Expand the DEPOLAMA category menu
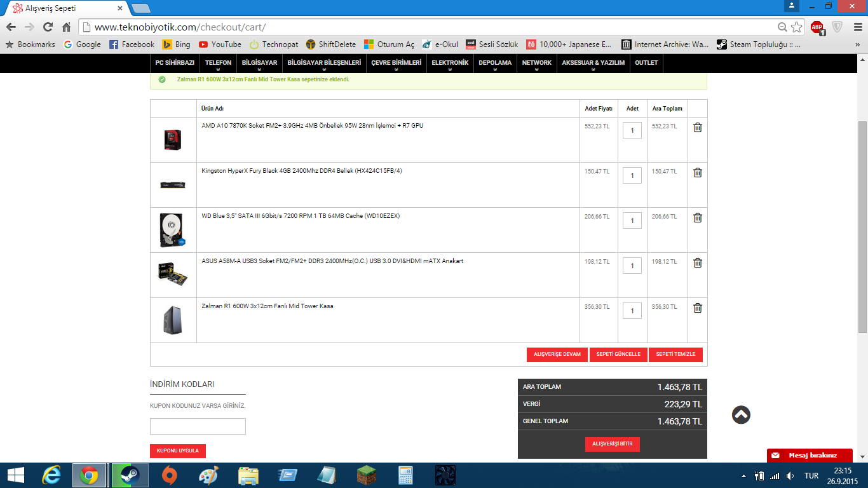Screen dimensions: 868x488 coord(495,63)
